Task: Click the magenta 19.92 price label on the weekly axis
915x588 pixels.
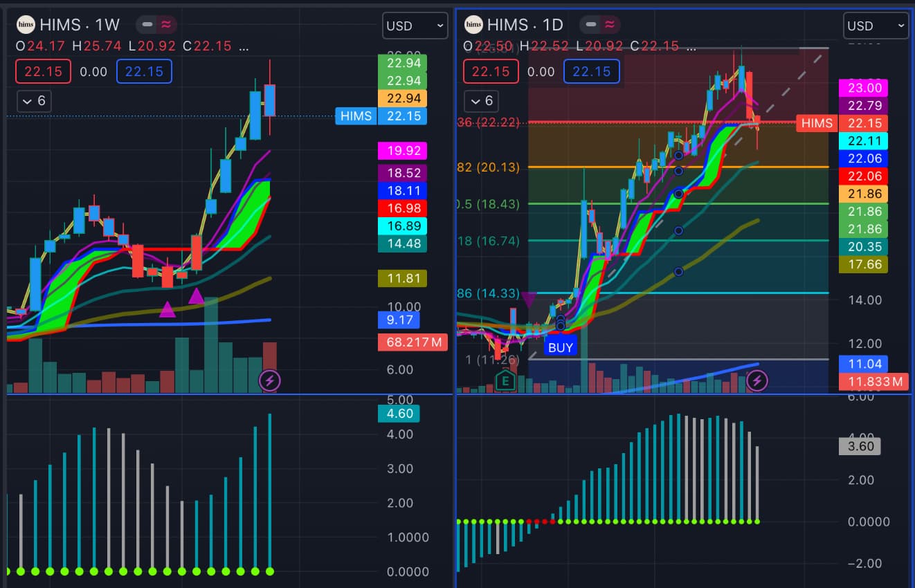Action: tap(403, 150)
